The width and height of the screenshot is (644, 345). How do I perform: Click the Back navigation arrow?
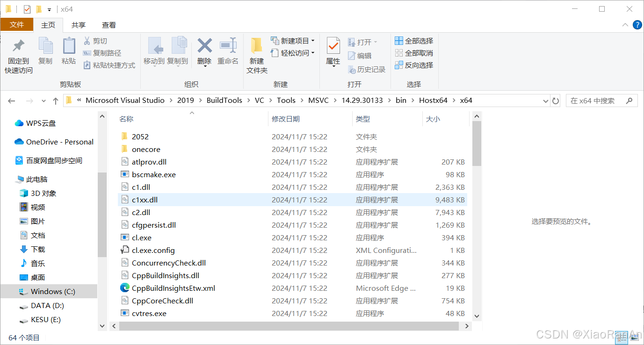12,101
